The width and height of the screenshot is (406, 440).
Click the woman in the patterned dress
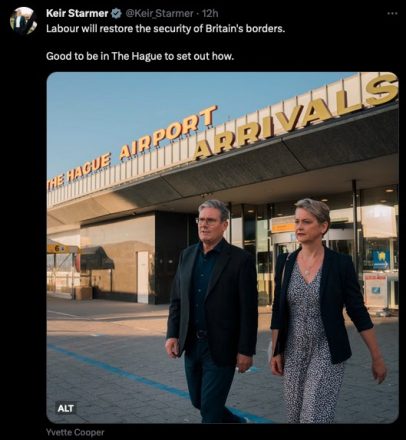tap(320, 310)
